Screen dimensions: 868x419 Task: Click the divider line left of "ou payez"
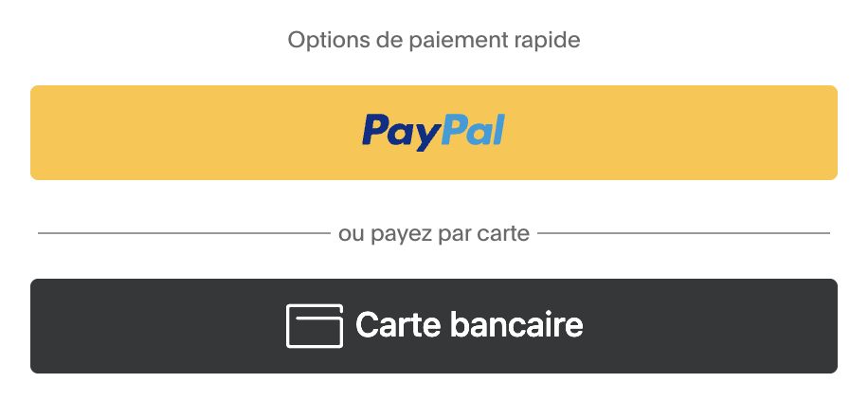coord(184,233)
